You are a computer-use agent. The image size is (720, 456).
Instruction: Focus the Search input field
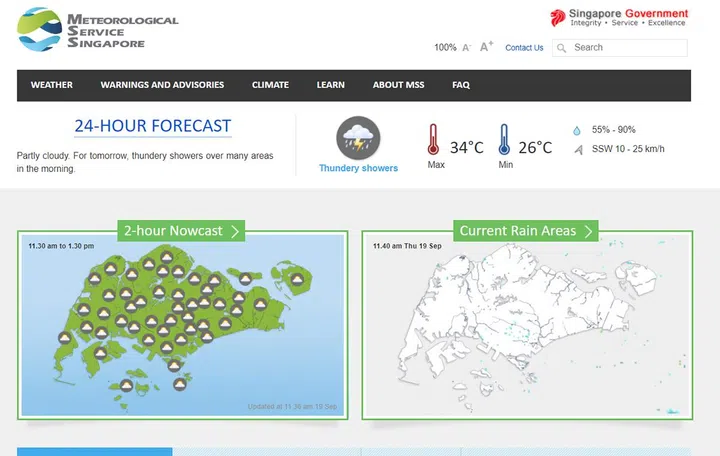[620, 48]
